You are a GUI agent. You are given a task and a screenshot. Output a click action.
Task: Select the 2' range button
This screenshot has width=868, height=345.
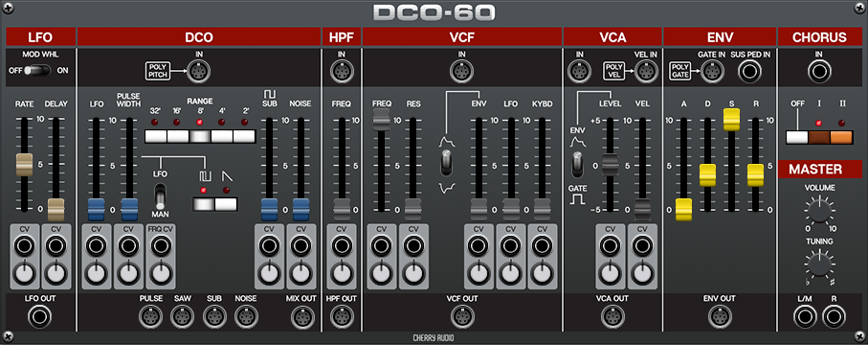pos(244,136)
